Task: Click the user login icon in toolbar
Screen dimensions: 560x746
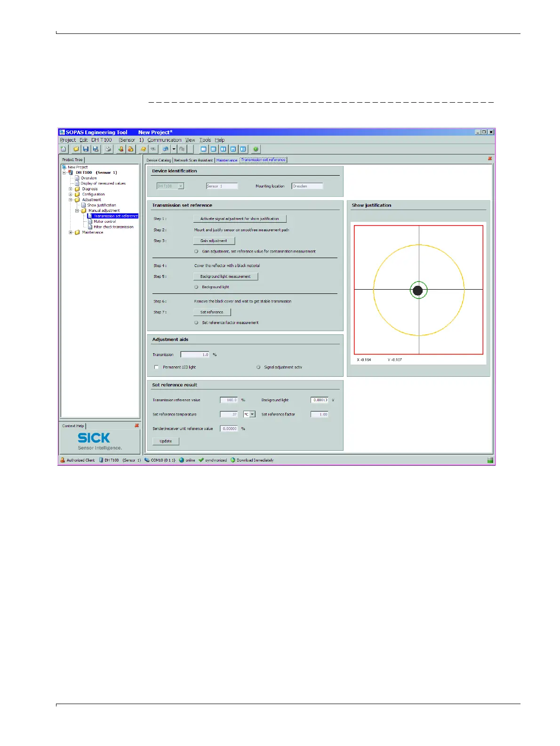Action: [121, 149]
